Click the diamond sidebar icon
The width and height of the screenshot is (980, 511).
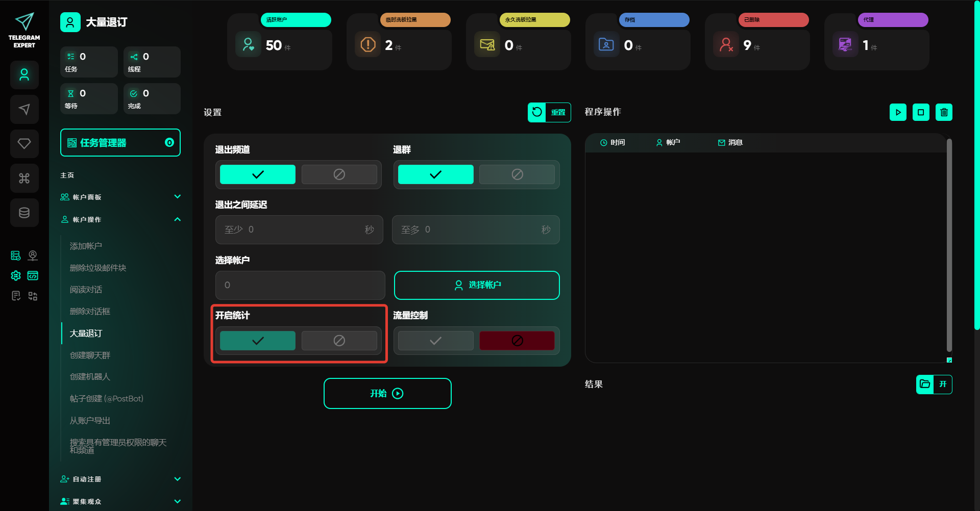pos(24,144)
